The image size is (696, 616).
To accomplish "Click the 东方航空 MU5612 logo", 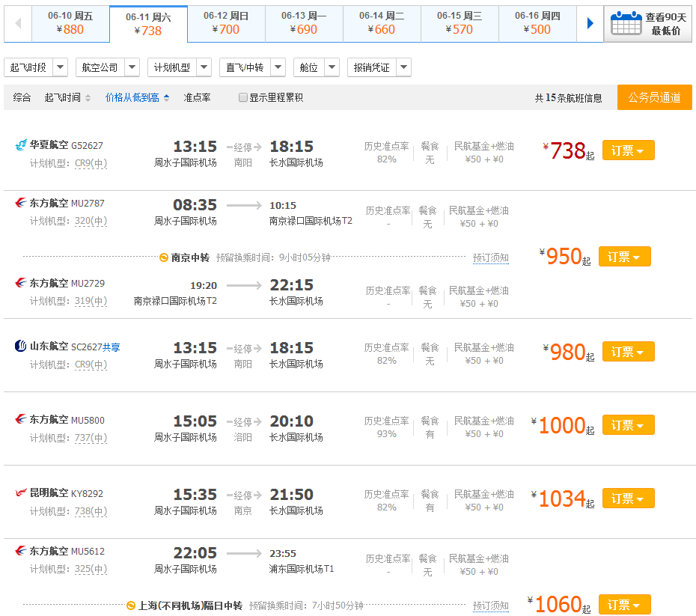I will point(21,551).
